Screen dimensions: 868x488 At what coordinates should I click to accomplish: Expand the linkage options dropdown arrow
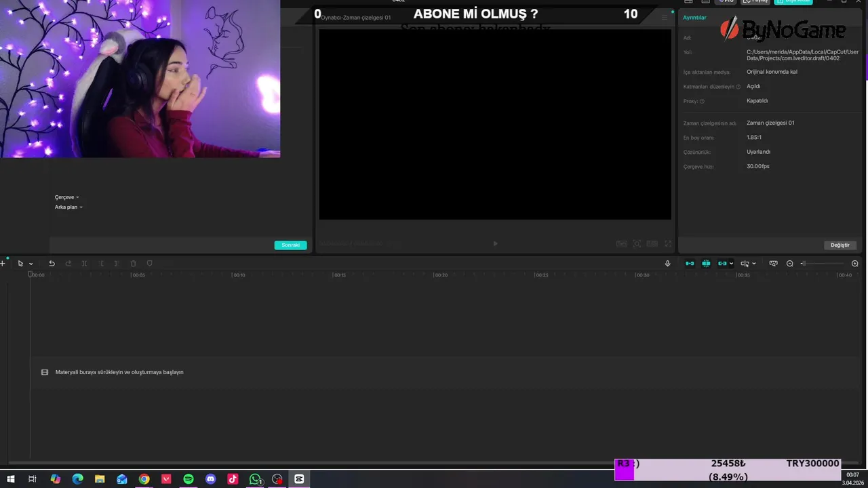click(731, 264)
